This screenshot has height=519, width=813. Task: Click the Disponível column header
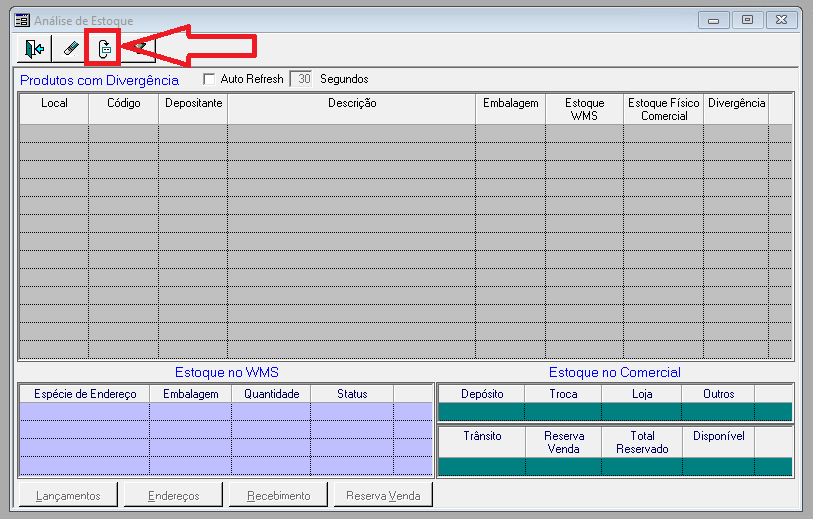[x=718, y=442]
